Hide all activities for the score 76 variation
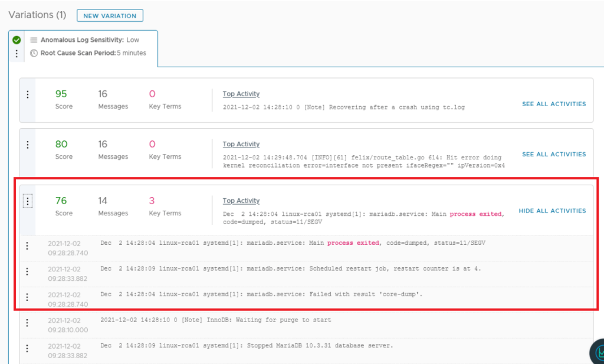Screen dimensions: 604x364 click(552, 211)
